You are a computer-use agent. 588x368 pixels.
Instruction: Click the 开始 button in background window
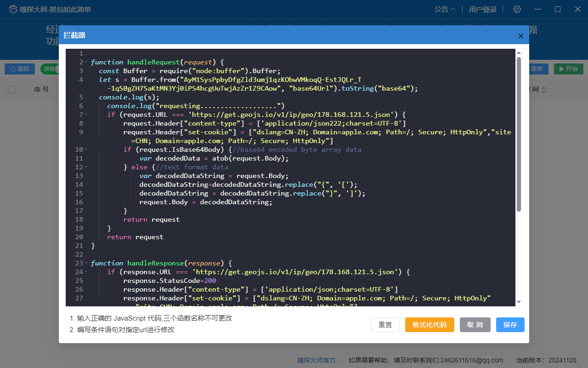(568, 69)
